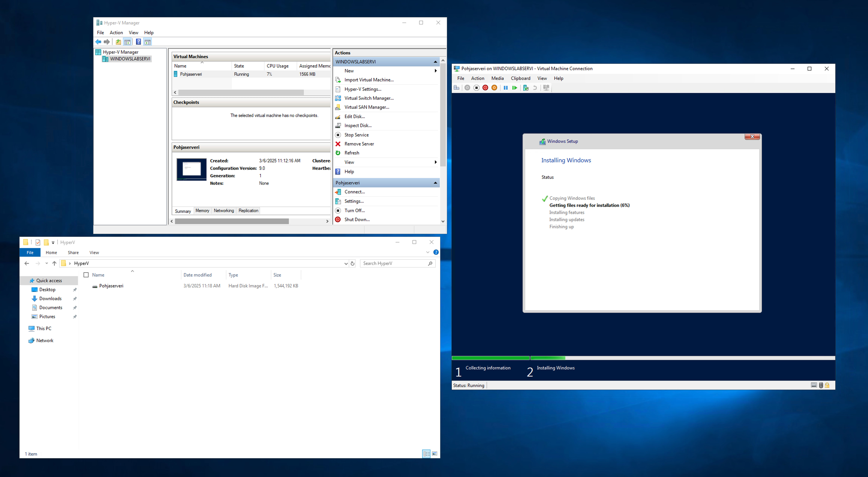This screenshot has height=477, width=868.
Task: Click the green Reset toolbar icon
Action: (515, 88)
